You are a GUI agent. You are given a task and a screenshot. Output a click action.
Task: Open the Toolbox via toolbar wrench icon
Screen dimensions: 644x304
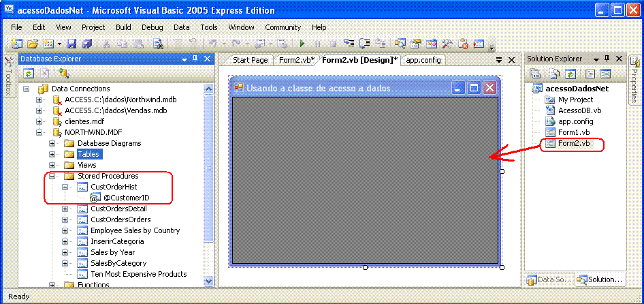tap(447, 44)
